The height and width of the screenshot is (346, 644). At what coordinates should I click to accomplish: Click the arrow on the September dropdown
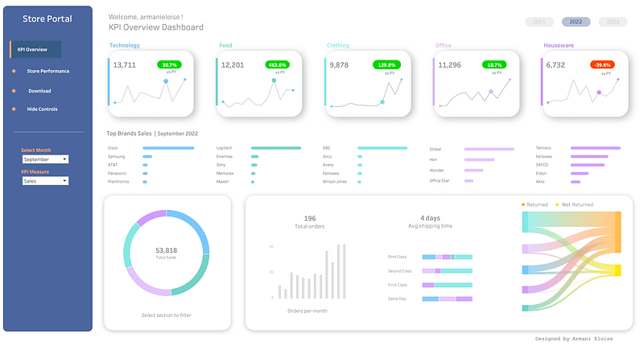coord(64,159)
